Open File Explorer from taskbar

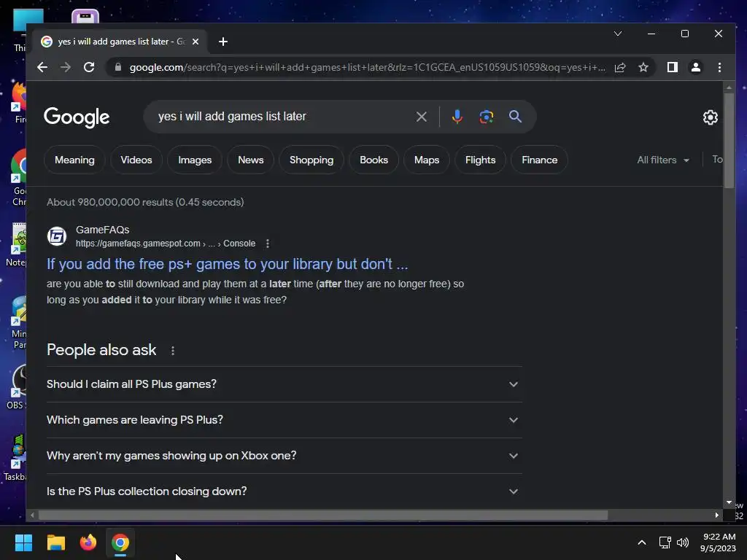click(x=55, y=542)
